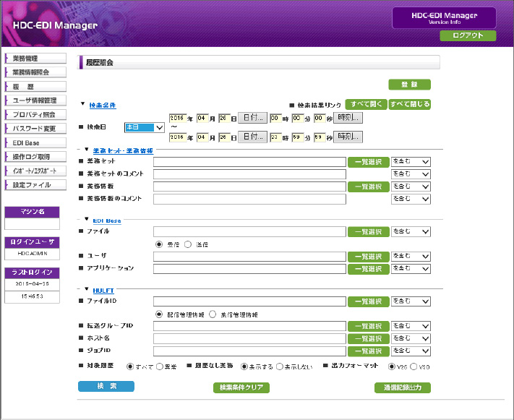Screen dimensions: 514x420
Task: Collapse the HULFT section triangle
Action: 87,289
